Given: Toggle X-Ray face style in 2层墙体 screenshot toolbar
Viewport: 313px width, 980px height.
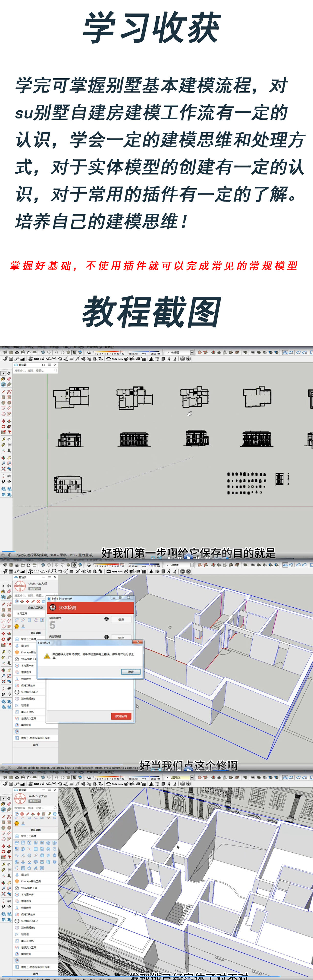Looking at the screenshot, I should 43,777.
